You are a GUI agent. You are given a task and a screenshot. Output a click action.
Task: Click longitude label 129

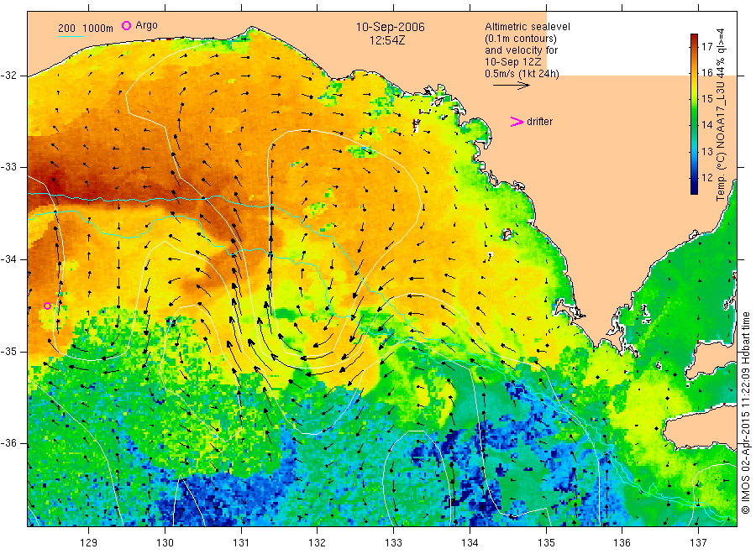pos(89,542)
